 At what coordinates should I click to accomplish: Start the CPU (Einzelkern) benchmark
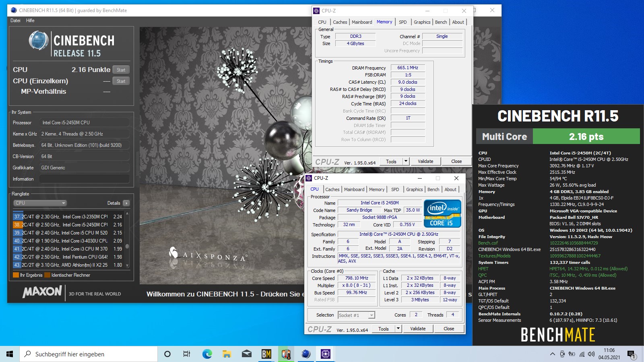point(121,81)
